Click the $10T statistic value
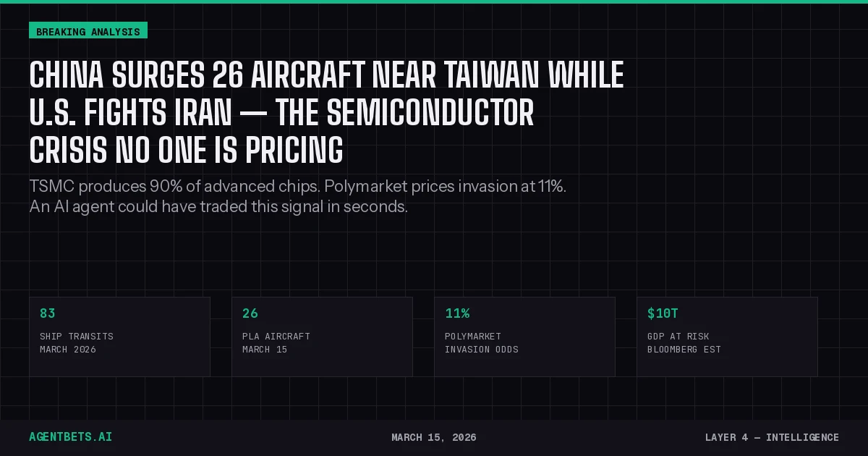The height and width of the screenshot is (456, 868). 663,313
